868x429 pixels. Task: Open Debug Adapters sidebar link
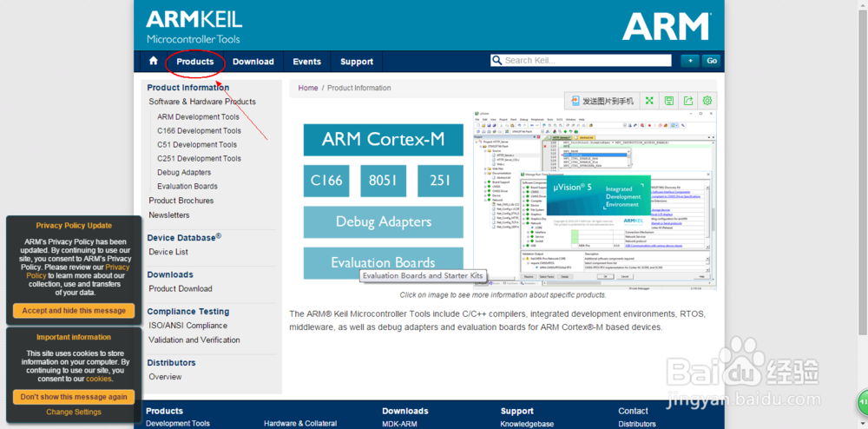coord(184,172)
